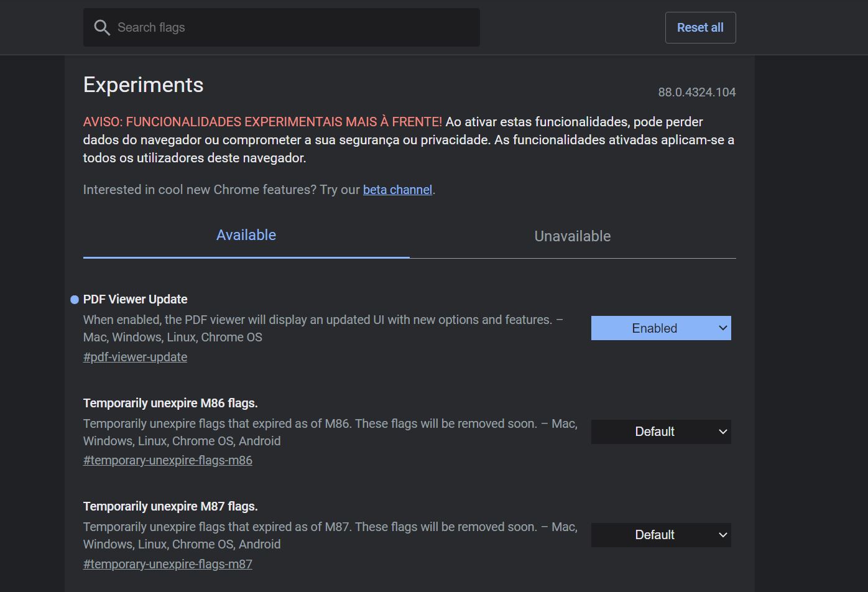Open the #temporary-unexpire-flags-m87 link
This screenshot has width=868, height=592.
click(167, 564)
